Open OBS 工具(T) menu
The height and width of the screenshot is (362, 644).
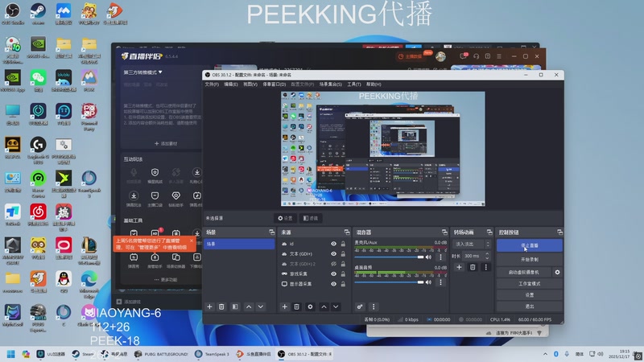pos(354,84)
